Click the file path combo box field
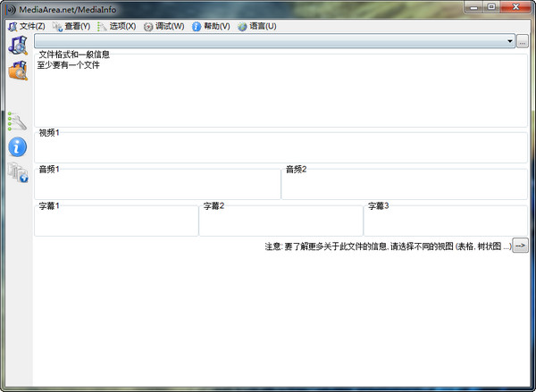This screenshot has height=392, width=536. pos(274,41)
